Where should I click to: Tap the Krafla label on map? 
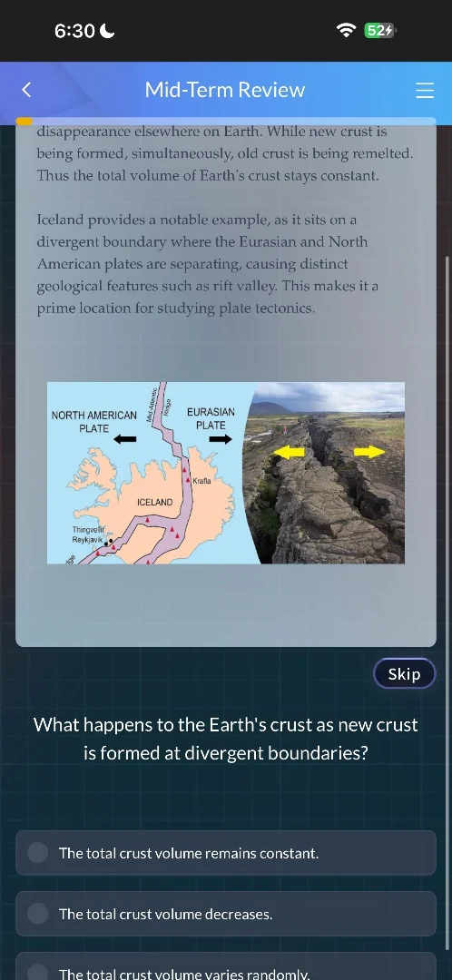coord(201,481)
